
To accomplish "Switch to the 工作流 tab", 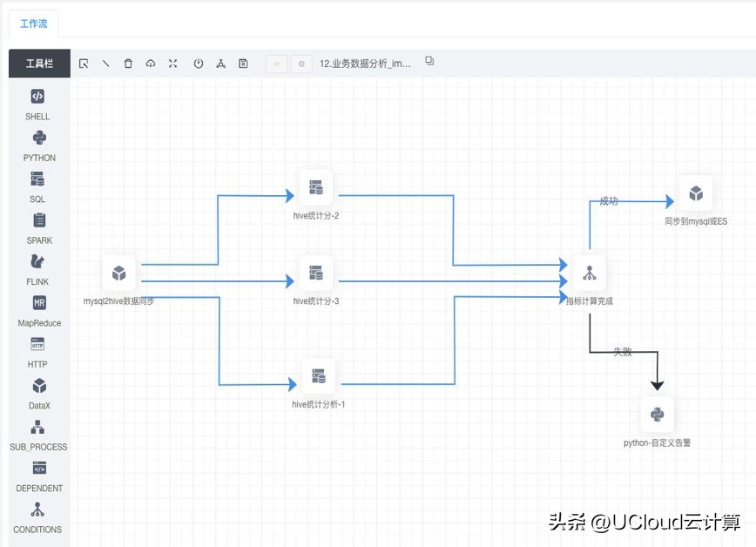I will point(33,24).
